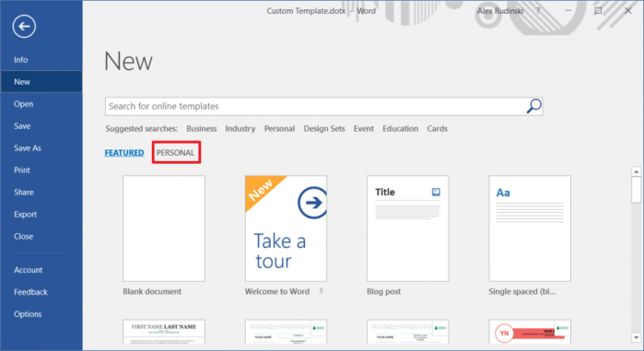Search suggested category Personal
This screenshot has width=644, height=351.
tap(280, 128)
